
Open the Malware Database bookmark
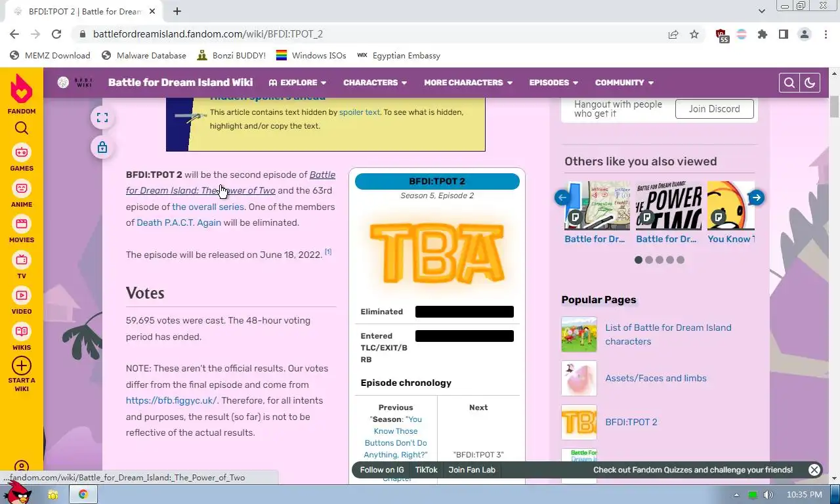click(144, 56)
